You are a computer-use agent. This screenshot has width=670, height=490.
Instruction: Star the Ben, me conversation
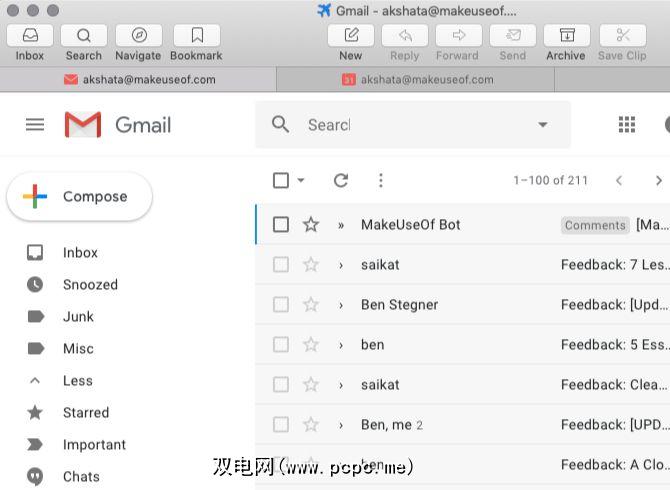pos(311,425)
